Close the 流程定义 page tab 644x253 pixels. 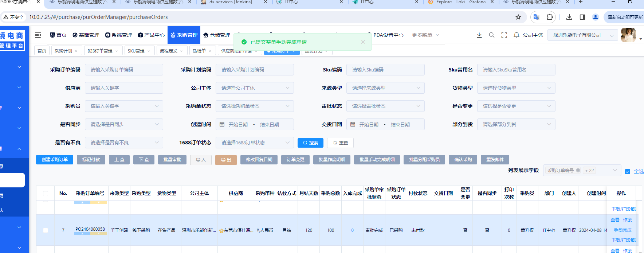coord(181,51)
